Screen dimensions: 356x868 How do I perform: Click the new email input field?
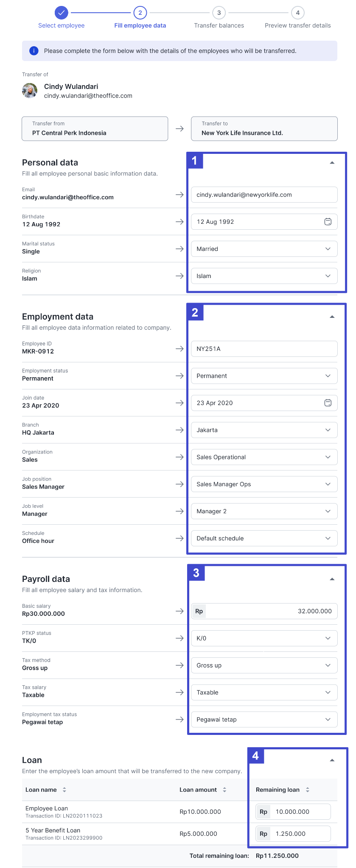click(264, 195)
